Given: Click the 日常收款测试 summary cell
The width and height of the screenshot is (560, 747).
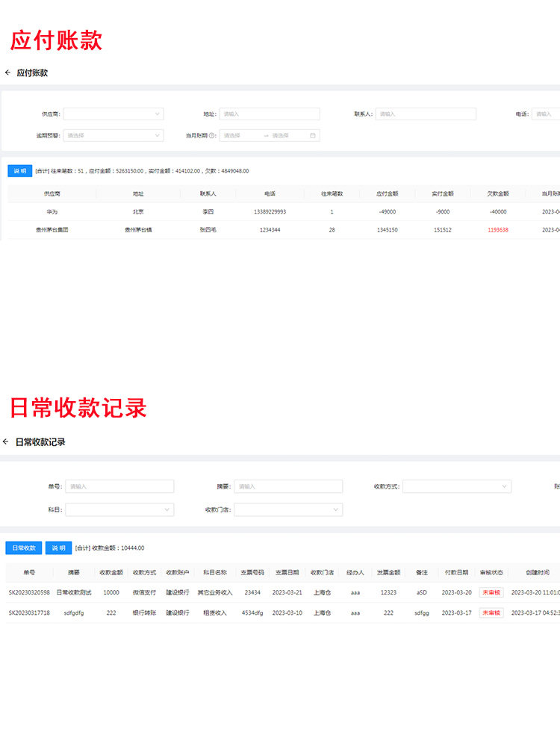Looking at the screenshot, I should [x=74, y=592].
